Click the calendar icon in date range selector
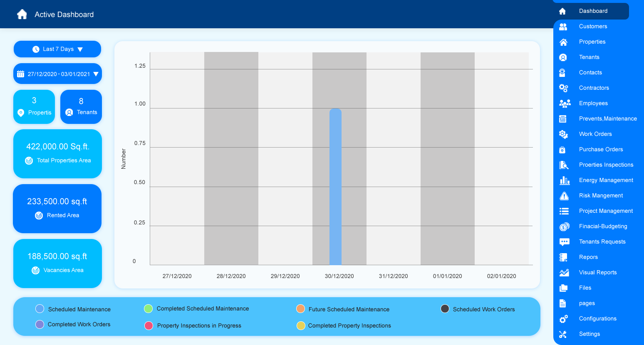644x345 pixels. pyautogui.click(x=20, y=74)
